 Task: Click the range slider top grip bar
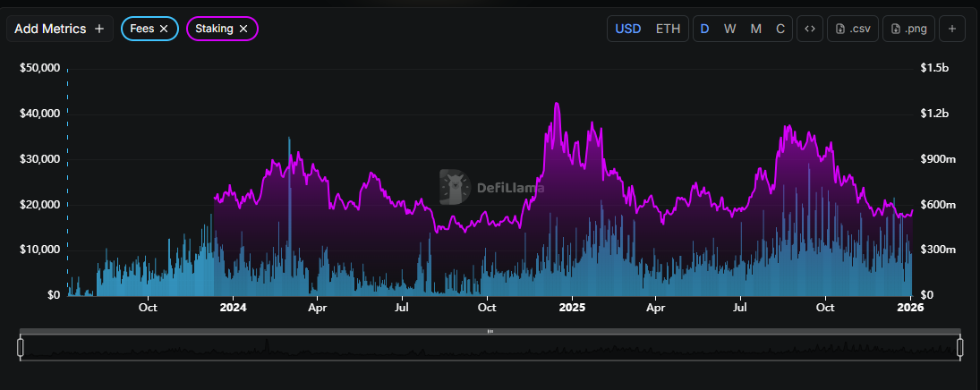click(x=490, y=331)
